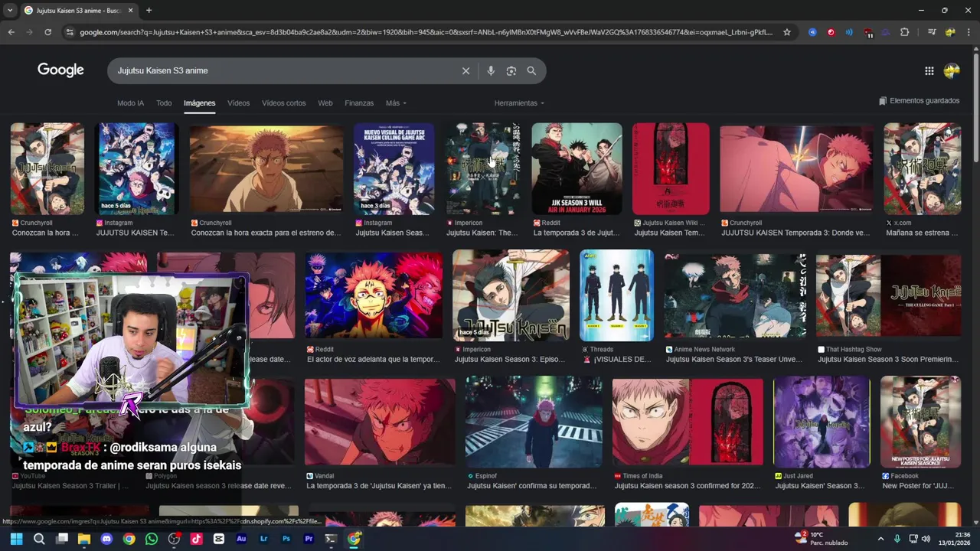Open Chrome's three-dot menu
This screenshot has width=980, height=551.
pos(969,32)
